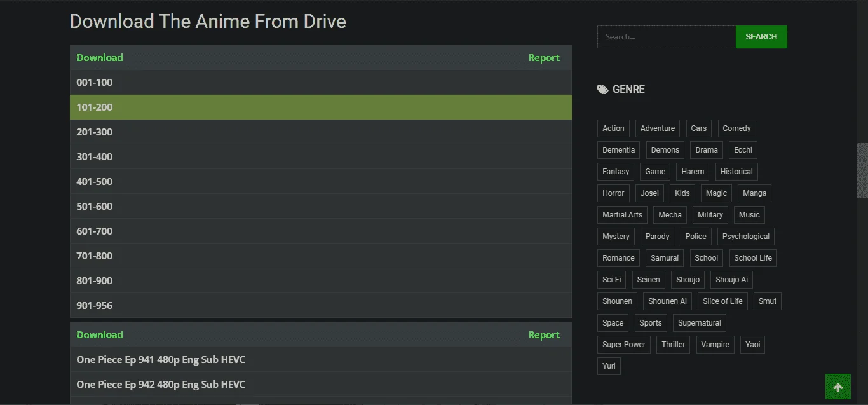
Task: Open the 301-400 episode range
Action: click(321, 157)
